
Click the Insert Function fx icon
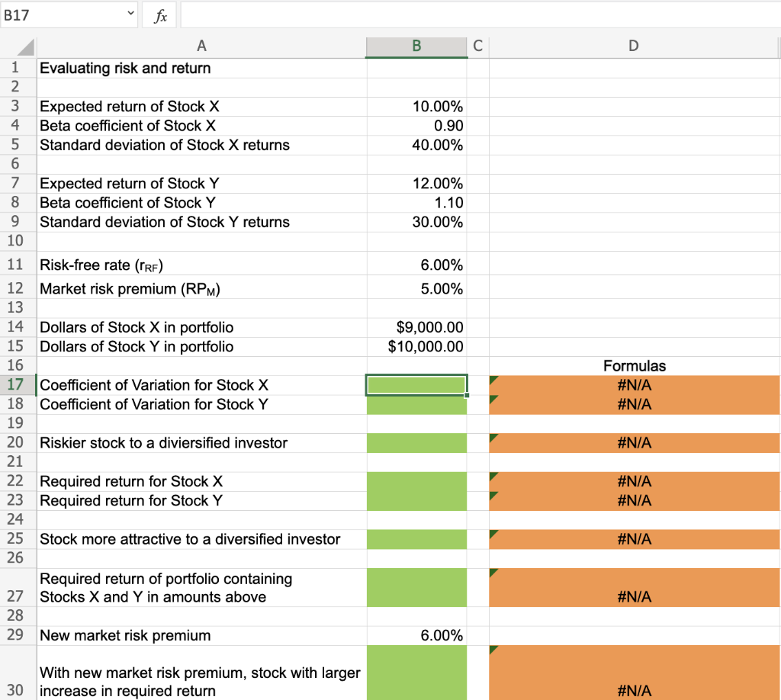coord(159,14)
